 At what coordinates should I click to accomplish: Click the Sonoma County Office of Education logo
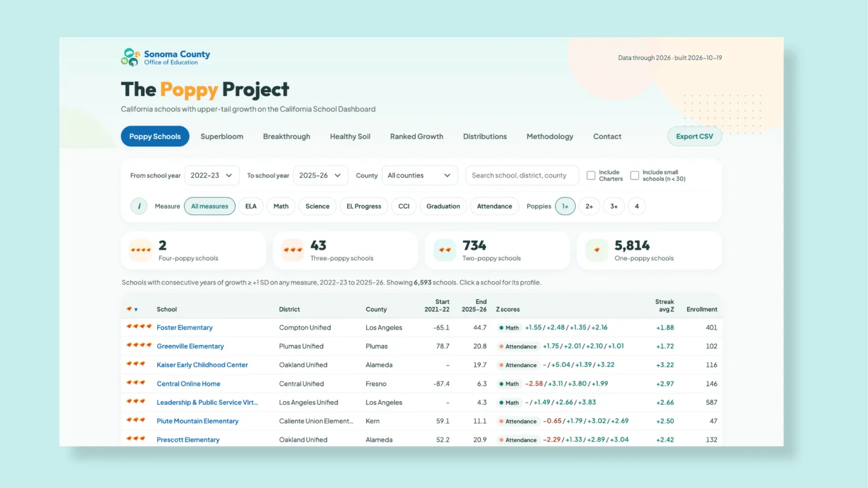[166, 58]
